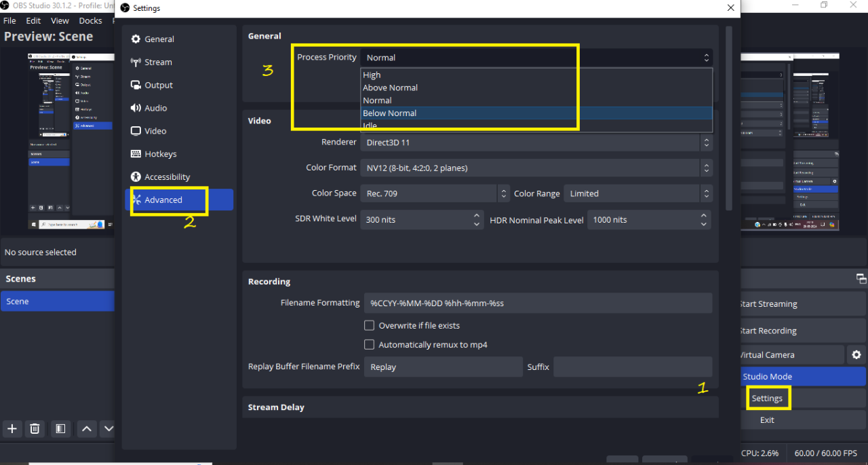
Task: Click the Audio speaker icon in sidebar
Action: [136, 108]
